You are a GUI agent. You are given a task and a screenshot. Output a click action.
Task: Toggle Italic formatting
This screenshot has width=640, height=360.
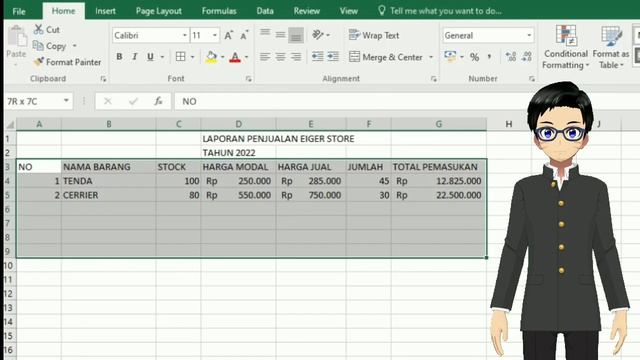click(x=135, y=57)
